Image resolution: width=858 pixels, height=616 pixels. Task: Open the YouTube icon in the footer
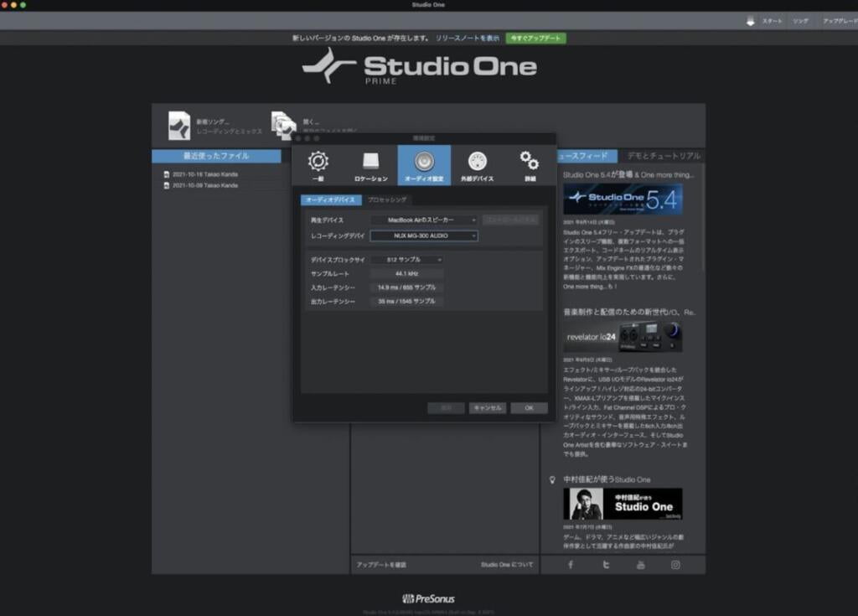tap(640, 565)
